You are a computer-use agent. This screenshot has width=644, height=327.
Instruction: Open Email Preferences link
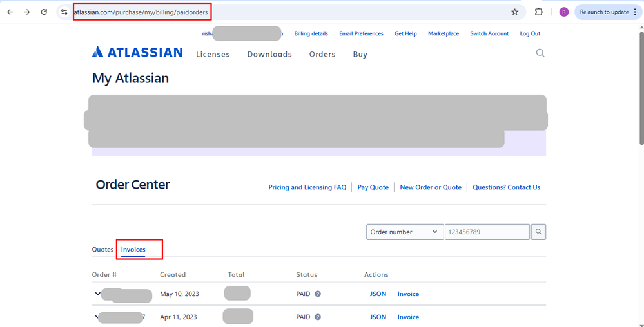pyautogui.click(x=361, y=33)
